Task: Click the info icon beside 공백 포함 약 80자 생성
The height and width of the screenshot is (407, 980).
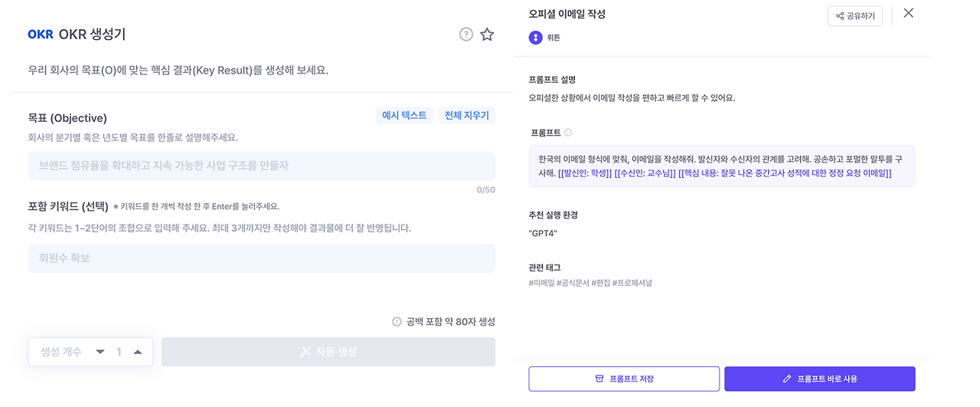Action: pos(397,322)
